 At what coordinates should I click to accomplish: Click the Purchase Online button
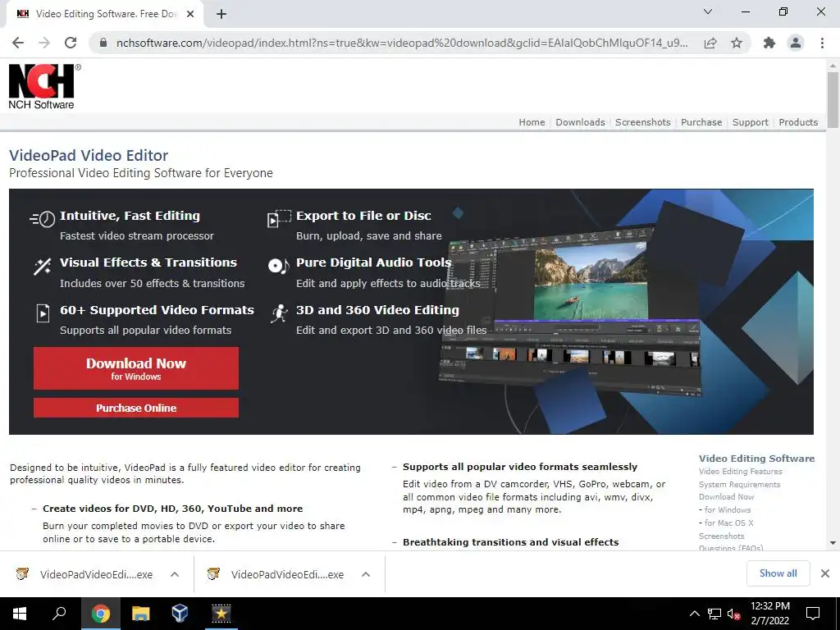point(136,408)
